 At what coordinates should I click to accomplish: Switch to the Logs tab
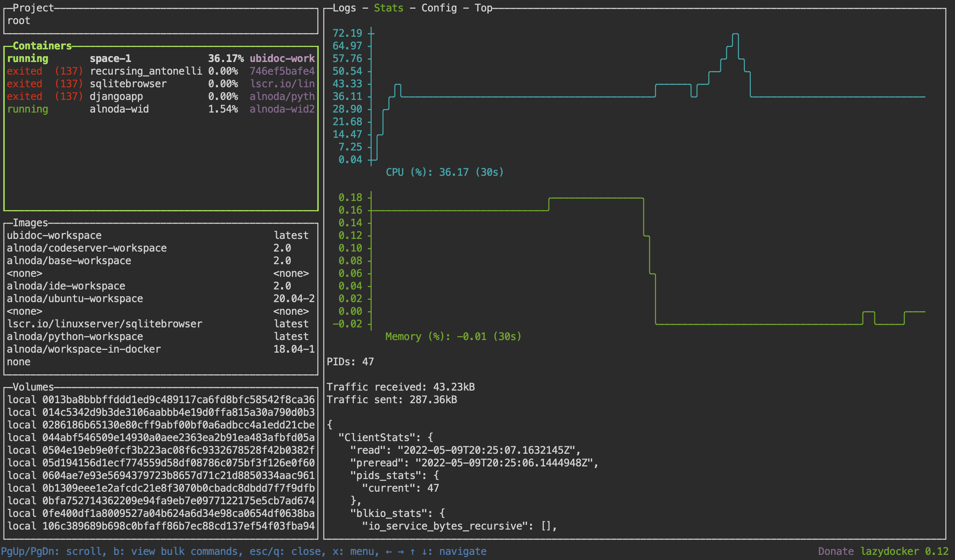[x=344, y=8]
